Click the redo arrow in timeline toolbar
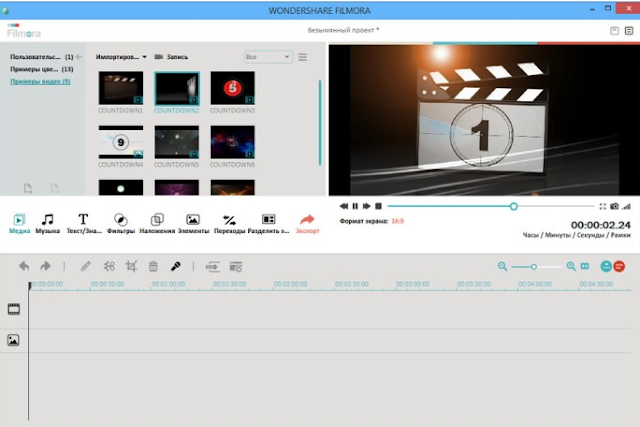The width and height of the screenshot is (640, 427). (x=45, y=266)
